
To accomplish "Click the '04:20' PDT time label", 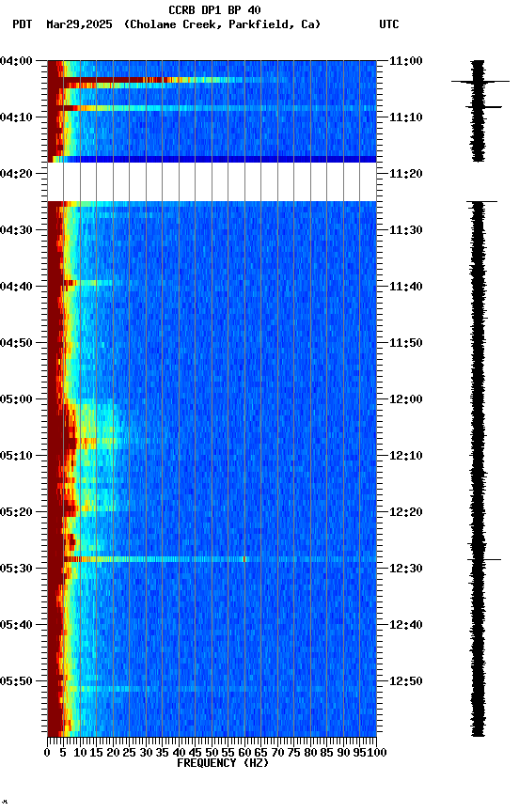I will [16, 174].
